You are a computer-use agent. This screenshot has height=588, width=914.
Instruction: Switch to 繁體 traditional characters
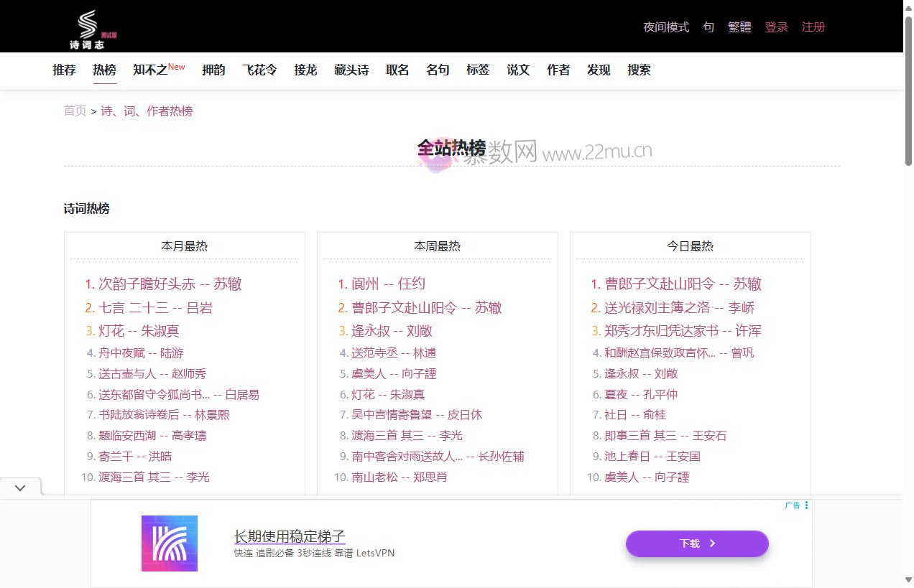coord(739,27)
